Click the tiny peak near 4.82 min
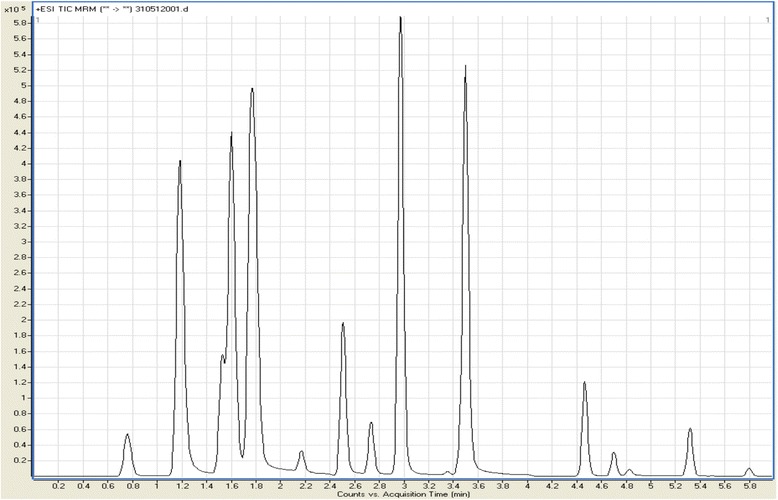 [x=629, y=470]
